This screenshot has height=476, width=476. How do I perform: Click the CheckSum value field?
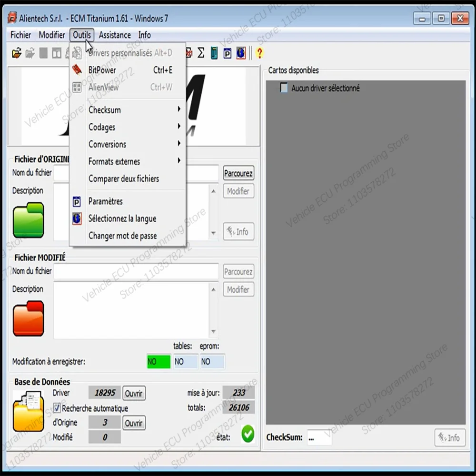319,437
